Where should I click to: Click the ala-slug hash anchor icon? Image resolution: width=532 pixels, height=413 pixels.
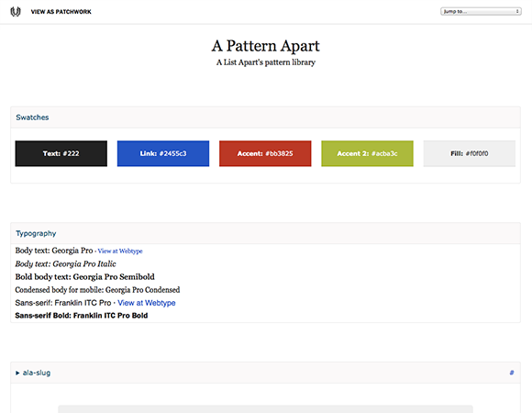[x=512, y=373]
